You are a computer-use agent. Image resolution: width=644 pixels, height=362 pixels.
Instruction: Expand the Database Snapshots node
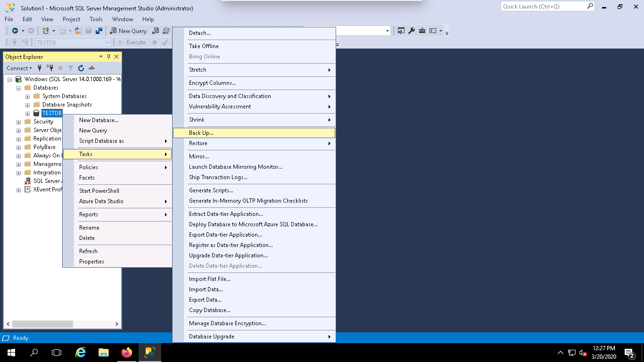[x=27, y=105]
